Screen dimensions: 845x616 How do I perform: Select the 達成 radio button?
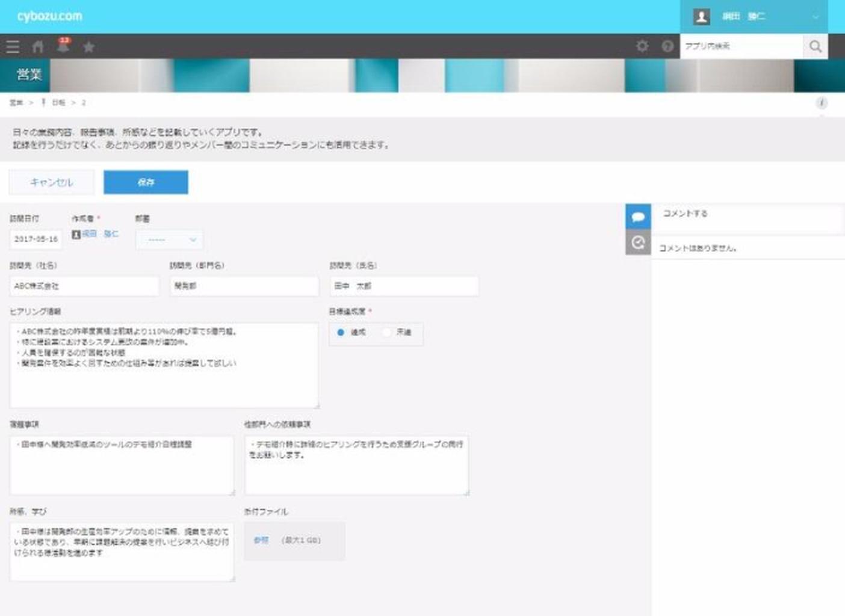(x=341, y=333)
